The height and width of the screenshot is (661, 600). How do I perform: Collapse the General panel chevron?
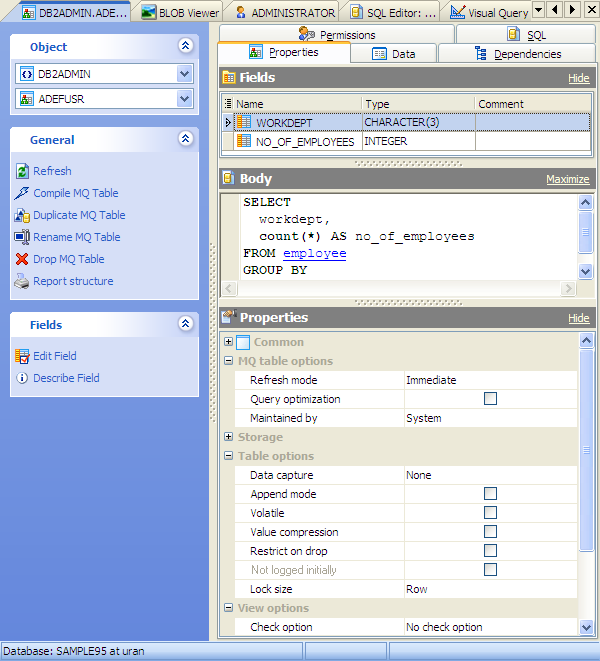tap(186, 138)
